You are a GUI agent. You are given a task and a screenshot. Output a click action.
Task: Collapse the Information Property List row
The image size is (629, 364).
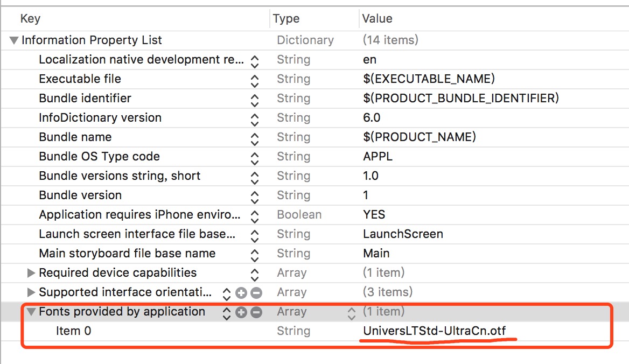[x=14, y=40]
